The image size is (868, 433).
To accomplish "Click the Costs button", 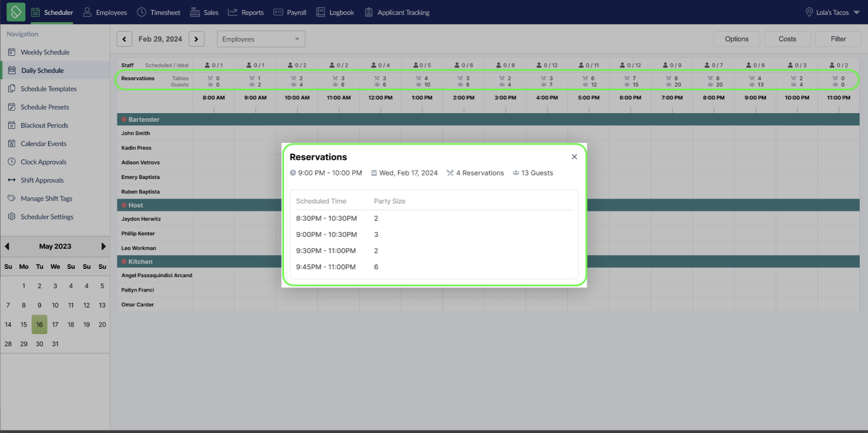I will 787,39.
